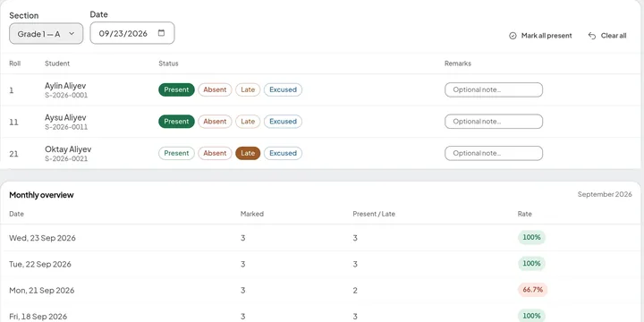Image resolution: width=644 pixels, height=322 pixels.
Task: Mark Oktay Aliyev as Excused
Action: point(283,153)
